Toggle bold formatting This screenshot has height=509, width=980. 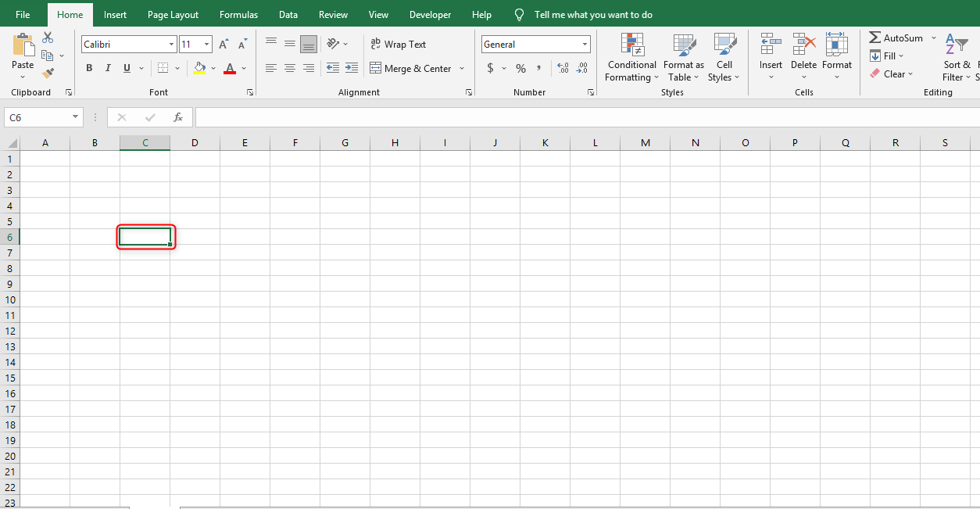click(88, 68)
